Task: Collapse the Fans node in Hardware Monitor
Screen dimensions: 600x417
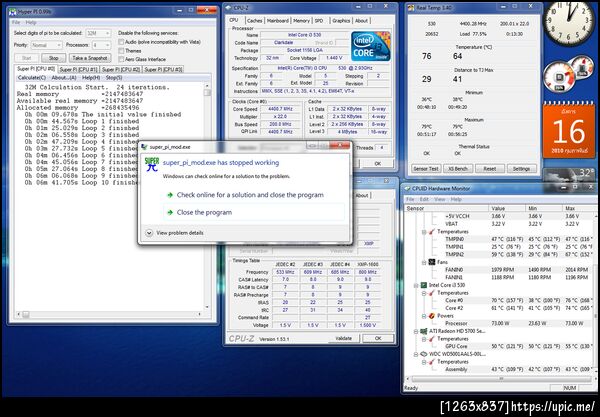Action: click(x=424, y=262)
